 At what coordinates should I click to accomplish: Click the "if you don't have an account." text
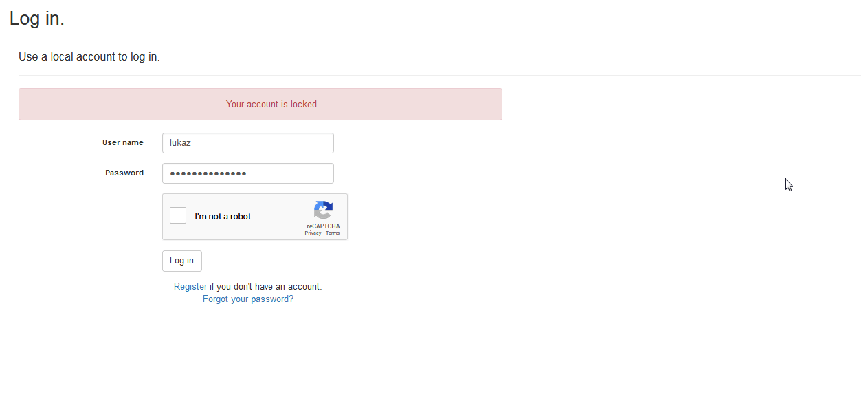[x=265, y=287]
